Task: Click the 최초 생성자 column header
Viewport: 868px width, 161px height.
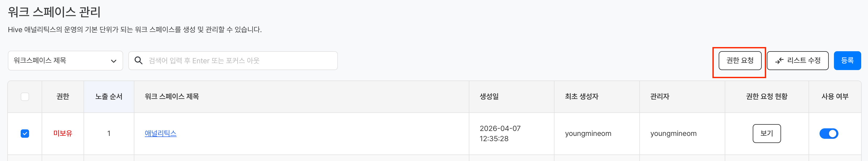Action: [x=581, y=97]
